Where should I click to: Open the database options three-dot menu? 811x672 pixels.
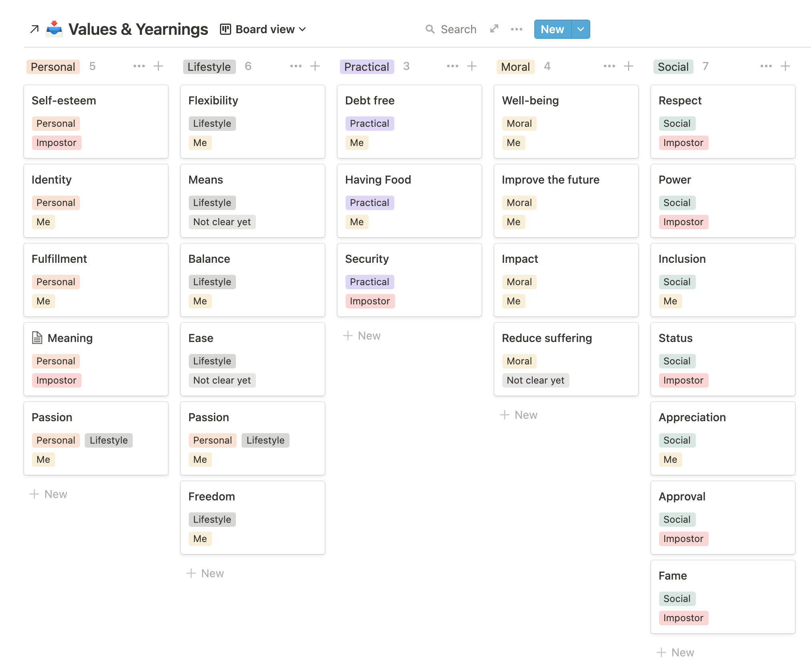517,29
